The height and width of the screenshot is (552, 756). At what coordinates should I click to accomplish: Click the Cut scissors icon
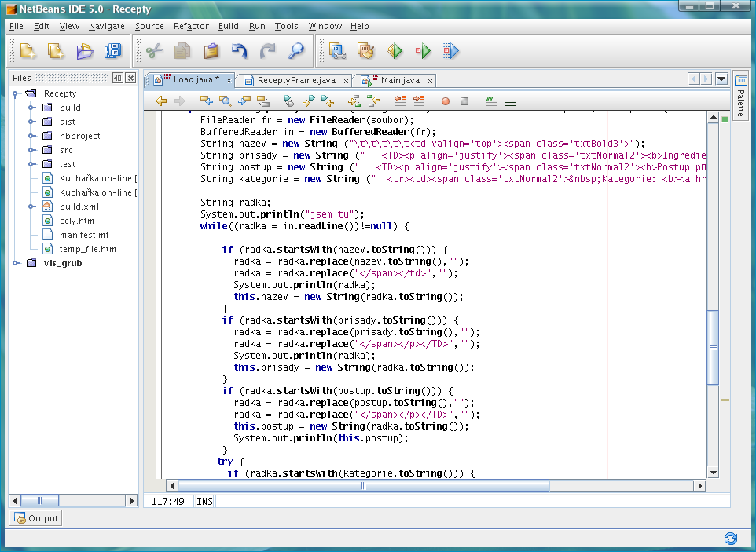point(154,52)
